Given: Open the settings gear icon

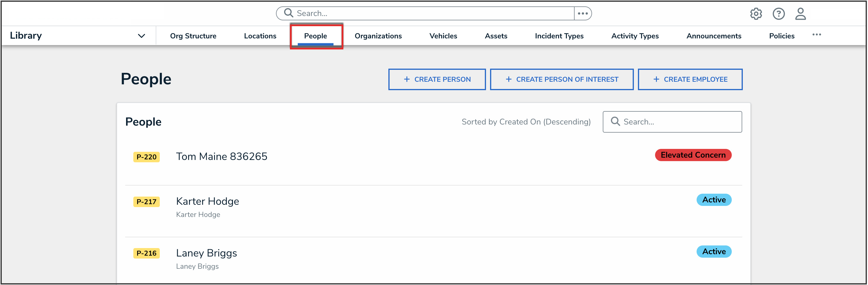Looking at the screenshot, I should coord(756,14).
